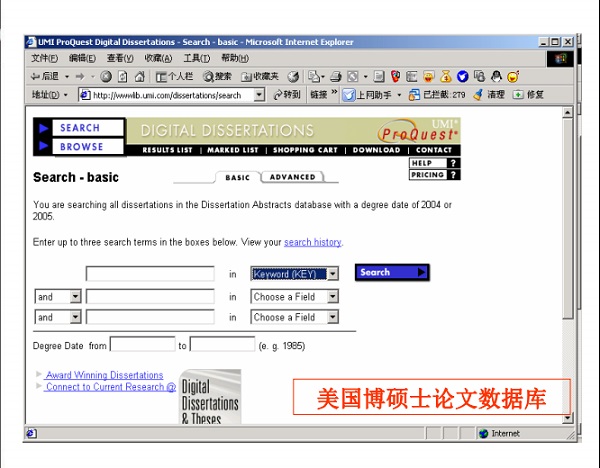Open the HELP button
This screenshot has height=468, width=600.
(x=434, y=163)
